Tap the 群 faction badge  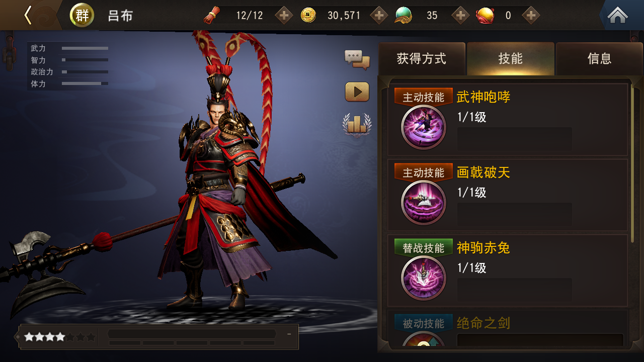pos(82,15)
